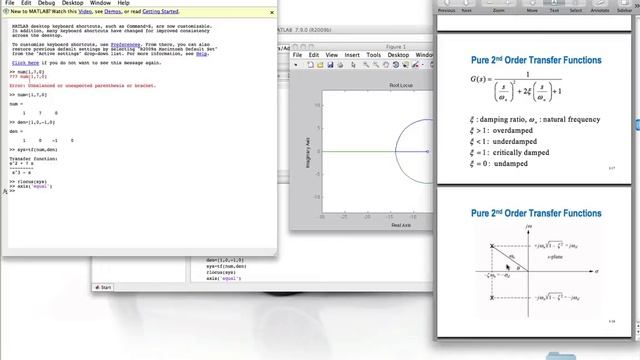Click the 'Real Axis' label in Figure 1

point(401,225)
